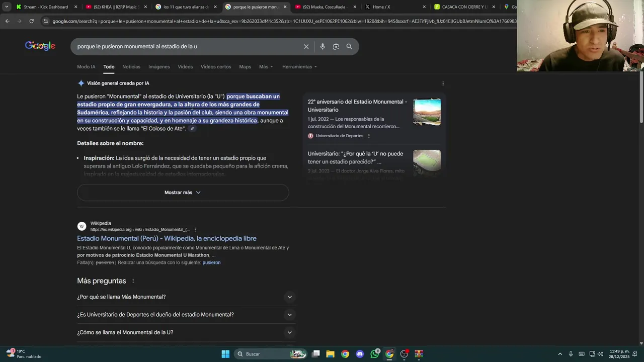Viewport: 644px width, 362px height.
Task: Select the Maps search tab
Action: (245, 67)
